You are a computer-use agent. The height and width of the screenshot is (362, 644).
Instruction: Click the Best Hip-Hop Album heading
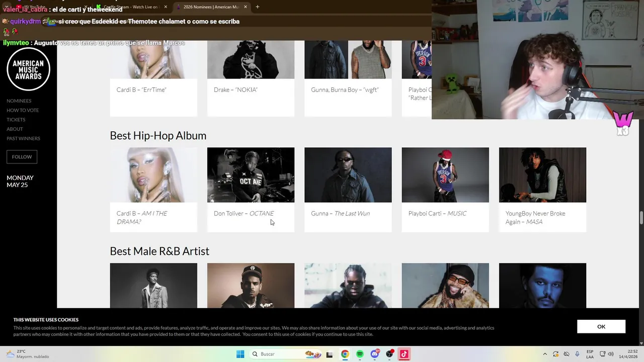click(x=158, y=135)
